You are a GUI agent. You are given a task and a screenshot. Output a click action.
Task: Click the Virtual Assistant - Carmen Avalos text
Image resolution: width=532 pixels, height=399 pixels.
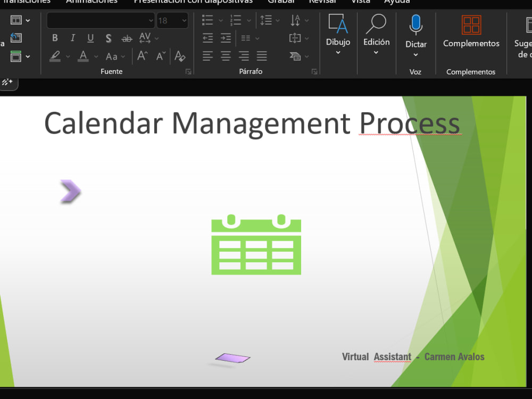click(x=413, y=357)
